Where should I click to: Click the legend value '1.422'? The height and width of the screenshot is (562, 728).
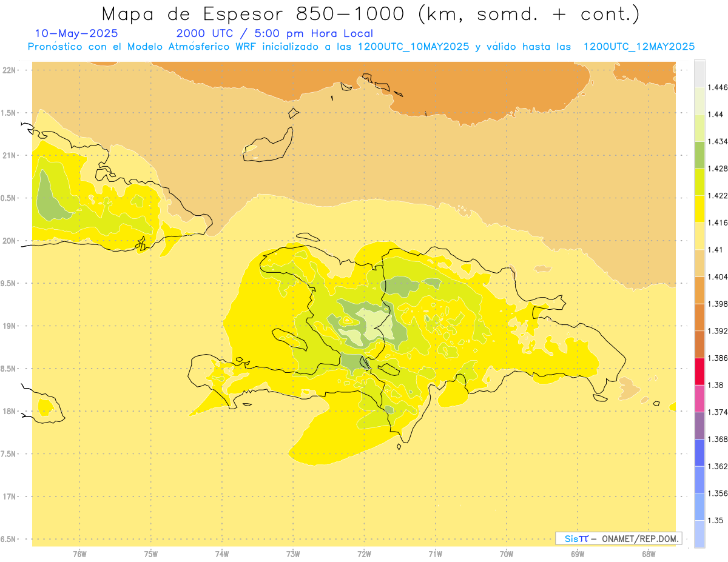[718, 195]
